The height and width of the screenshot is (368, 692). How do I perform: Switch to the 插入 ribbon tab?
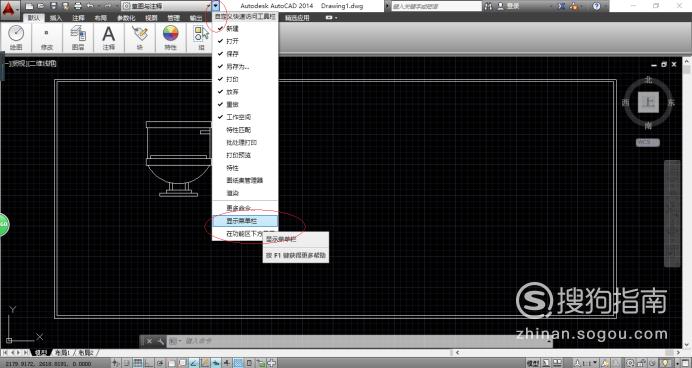click(56, 18)
